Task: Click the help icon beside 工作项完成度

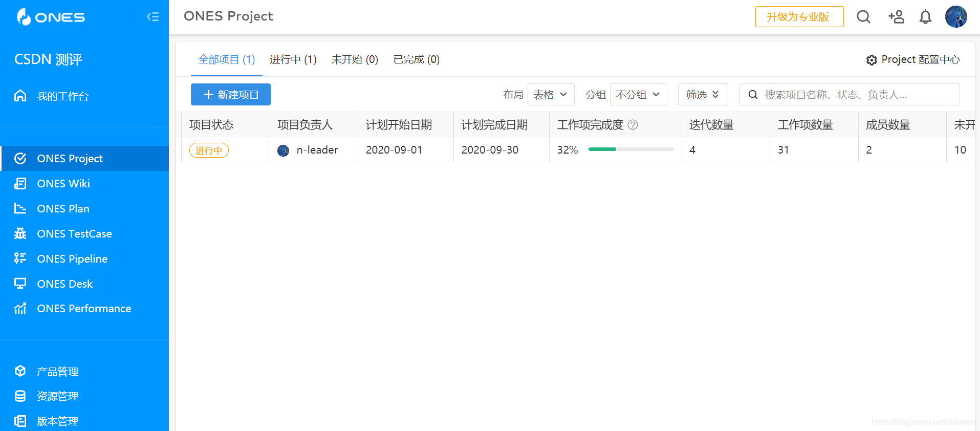Action: click(633, 124)
